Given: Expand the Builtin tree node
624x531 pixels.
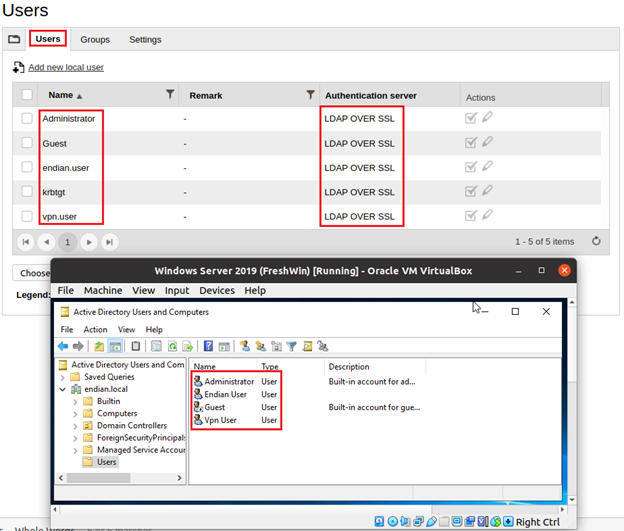Looking at the screenshot, I should coord(75,402).
